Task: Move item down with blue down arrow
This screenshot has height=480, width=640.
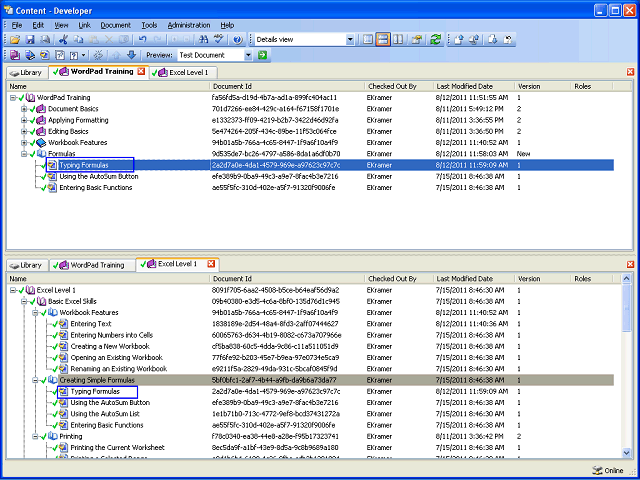Action: pyautogui.click(x=131, y=55)
